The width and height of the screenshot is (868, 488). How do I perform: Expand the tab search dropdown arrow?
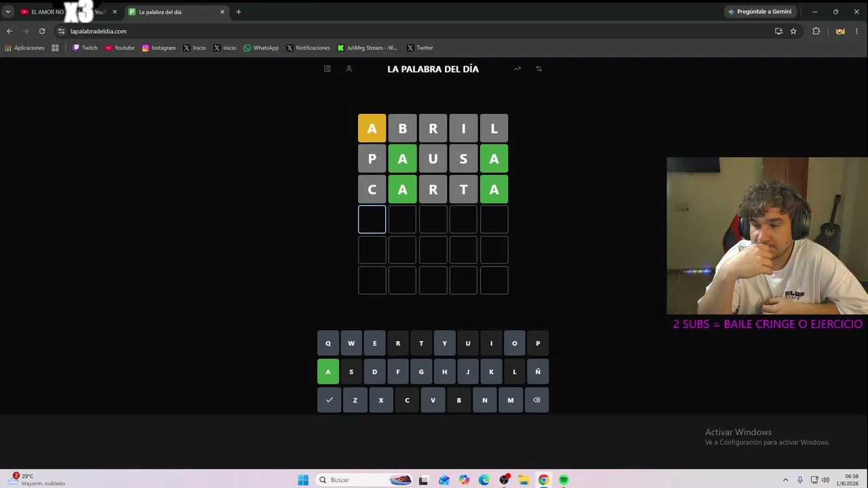[x=8, y=12]
